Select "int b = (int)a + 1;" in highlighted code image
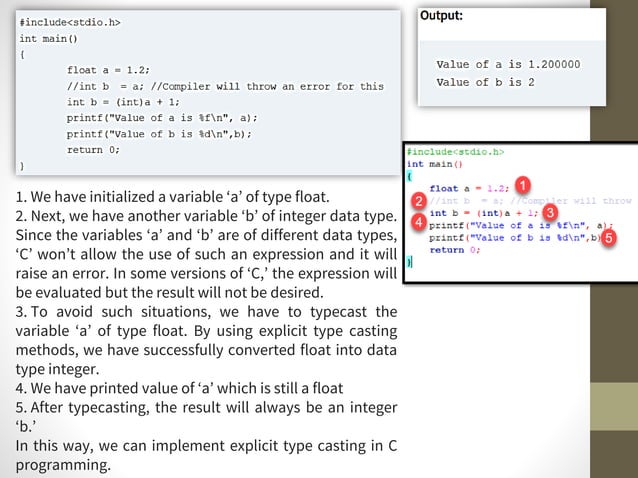The image size is (638, 478). (484, 213)
